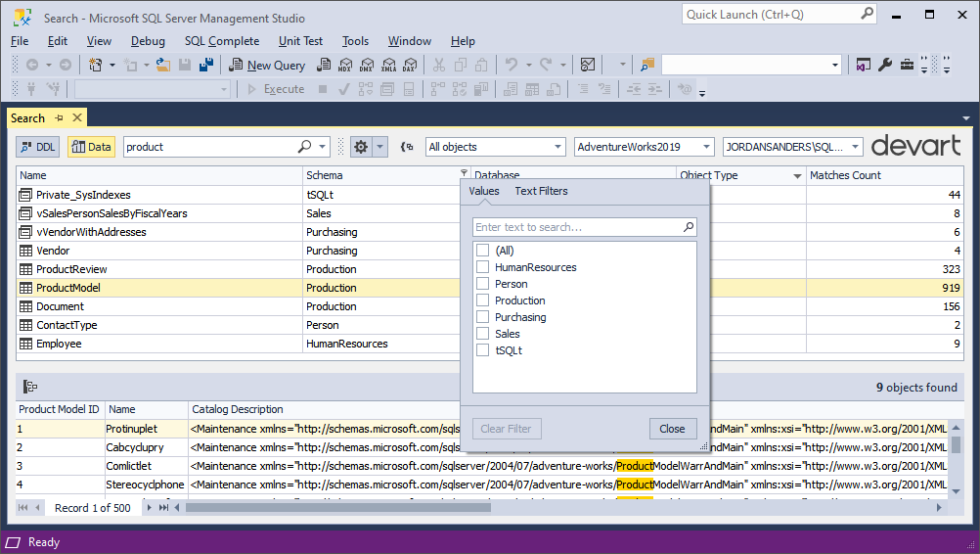The width and height of the screenshot is (980, 554).
Task: Click the search magnifier in Quick Launch
Action: (867, 14)
